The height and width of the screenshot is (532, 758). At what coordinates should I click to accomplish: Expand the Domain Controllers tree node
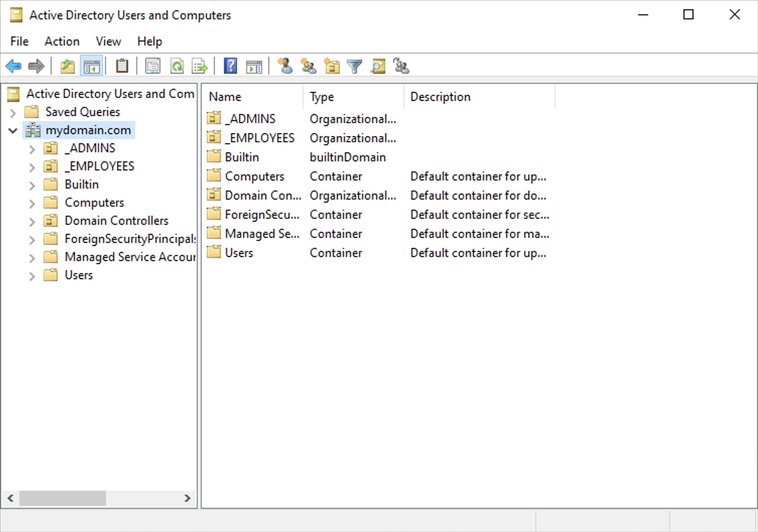pos(32,222)
